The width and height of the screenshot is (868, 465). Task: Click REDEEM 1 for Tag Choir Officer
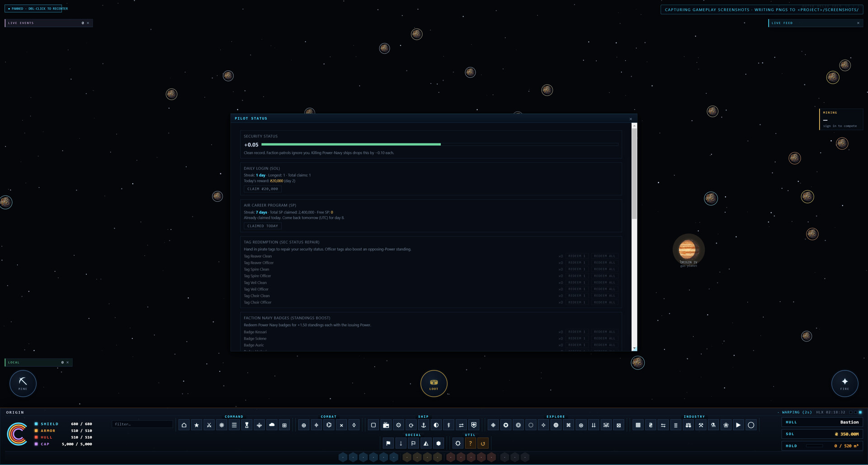tap(577, 303)
